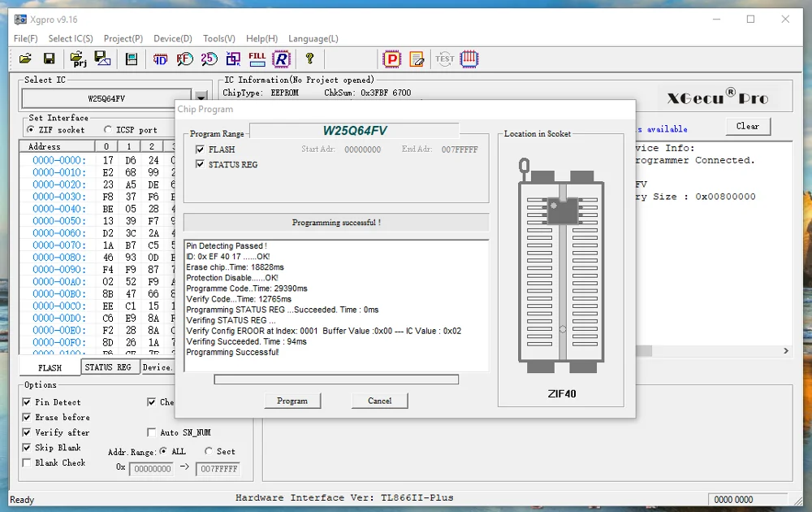Screen dimensions: 812x512
Task: Click address row 0000-0080
Action: click(x=59, y=257)
